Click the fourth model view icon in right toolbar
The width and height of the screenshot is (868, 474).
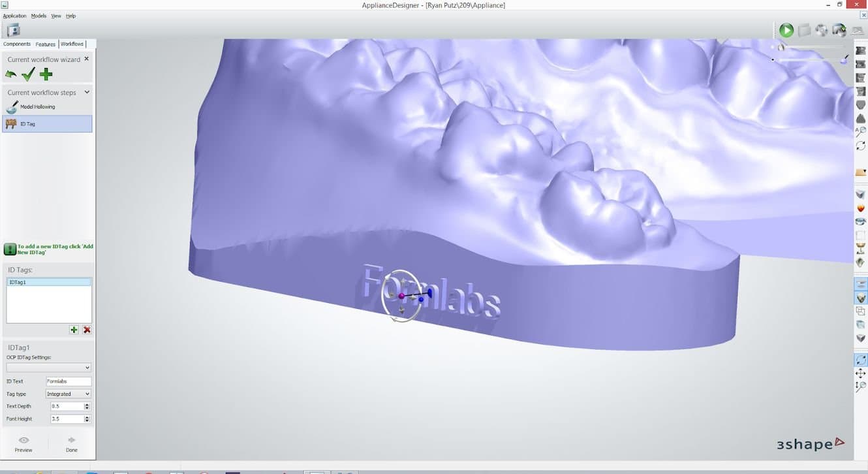861,91
